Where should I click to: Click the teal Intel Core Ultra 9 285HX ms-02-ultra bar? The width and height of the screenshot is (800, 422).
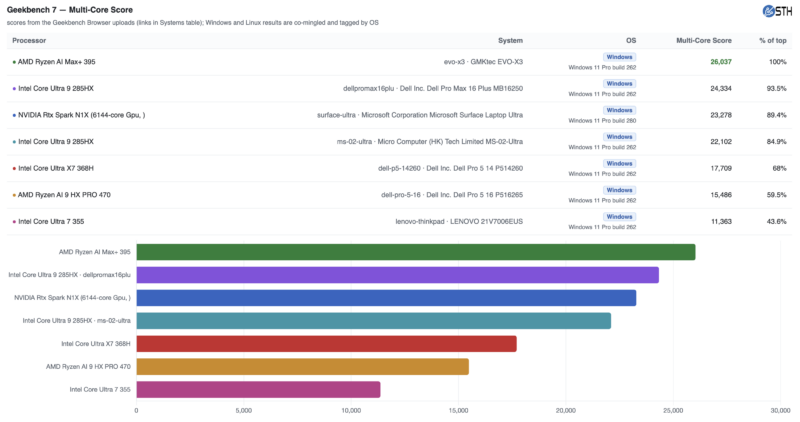click(373, 321)
